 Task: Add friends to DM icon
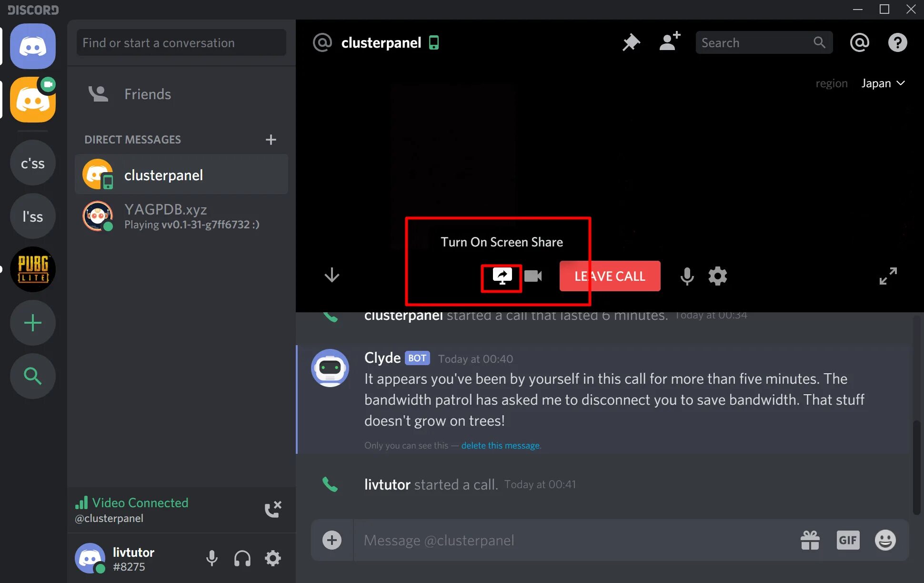(x=669, y=42)
